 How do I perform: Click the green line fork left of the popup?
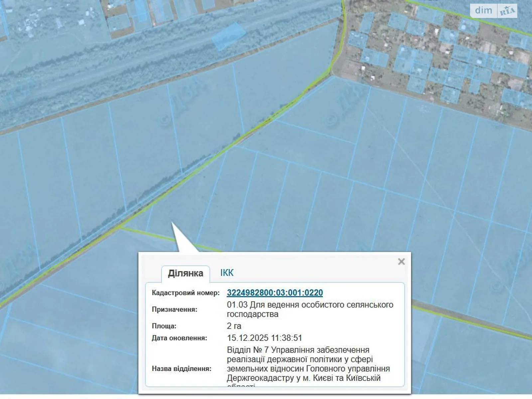120,227
